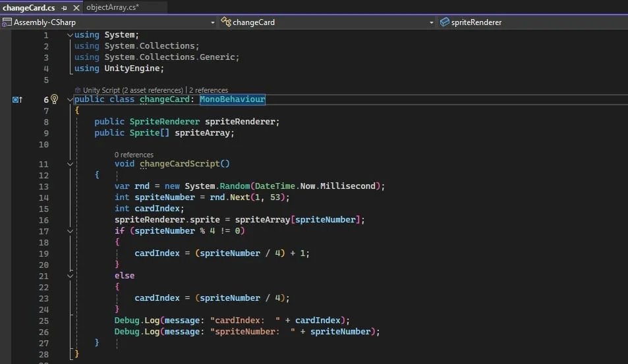
Task: Pin the changeCard.cs tab
Action: click(64, 8)
